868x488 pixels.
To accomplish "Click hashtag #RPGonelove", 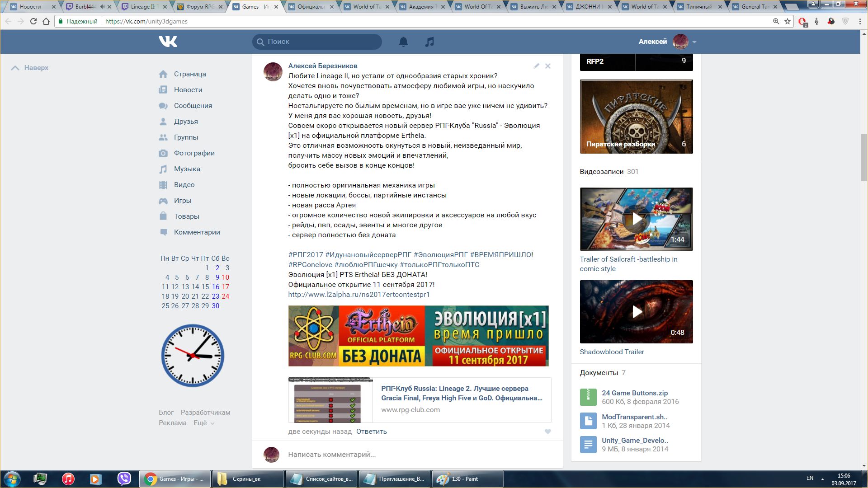I will pyautogui.click(x=310, y=265).
